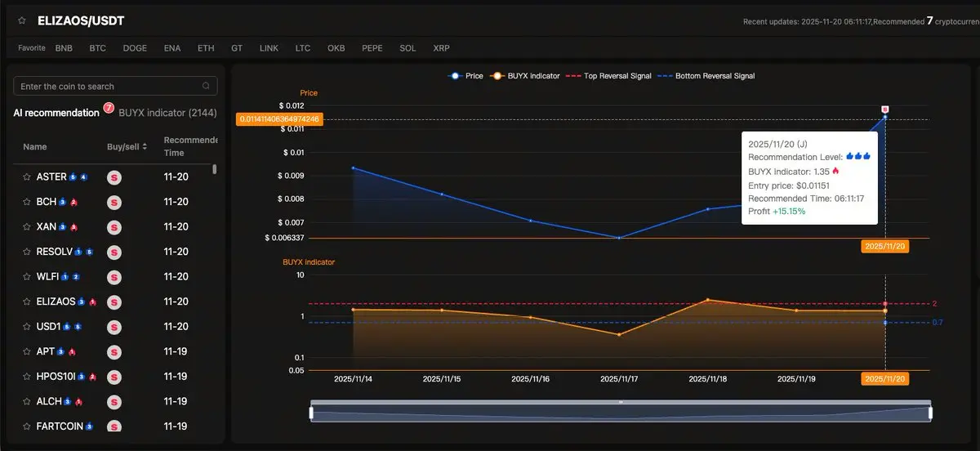
Task: Select the HPOS10I coin name in list
Action: click(56, 377)
